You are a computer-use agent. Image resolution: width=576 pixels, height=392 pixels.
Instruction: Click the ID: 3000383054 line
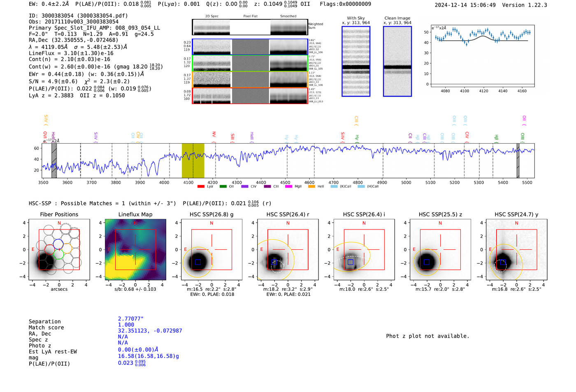(78, 16)
